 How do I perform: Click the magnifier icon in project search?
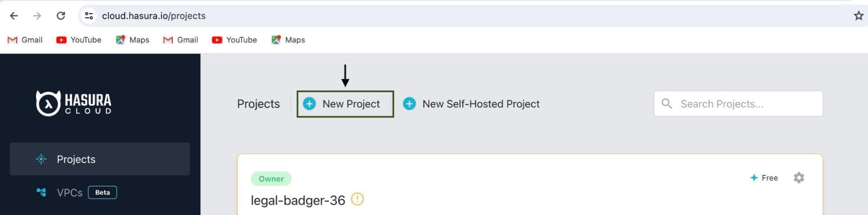click(666, 104)
